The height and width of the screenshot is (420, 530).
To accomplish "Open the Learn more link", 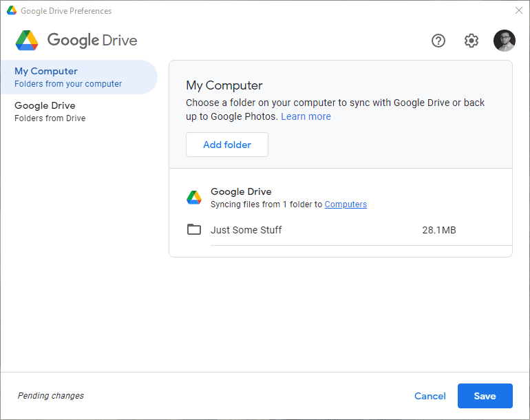I will click(x=306, y=116).
